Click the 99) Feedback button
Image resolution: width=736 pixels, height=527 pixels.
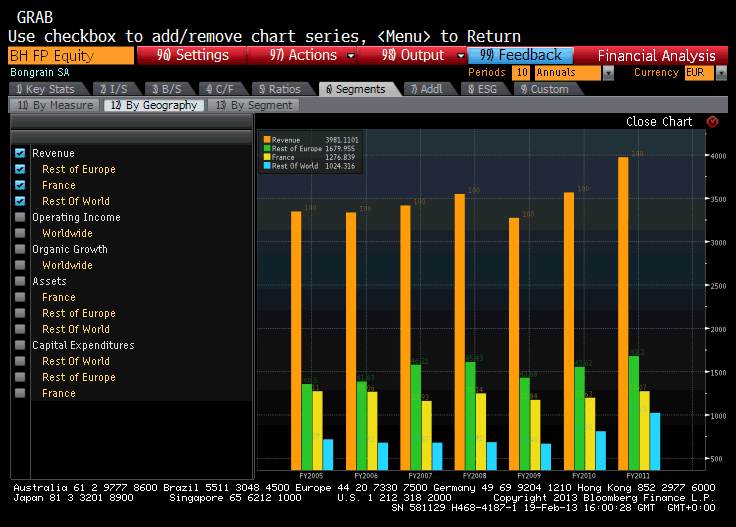[520, 55]
